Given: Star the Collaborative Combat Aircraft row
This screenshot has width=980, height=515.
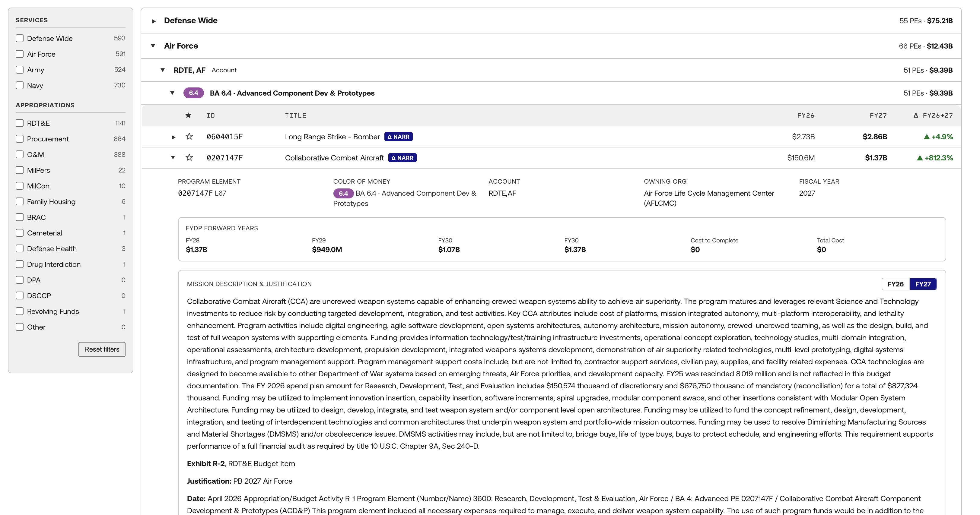Looking at the screenshot, I should pos(189,158).
